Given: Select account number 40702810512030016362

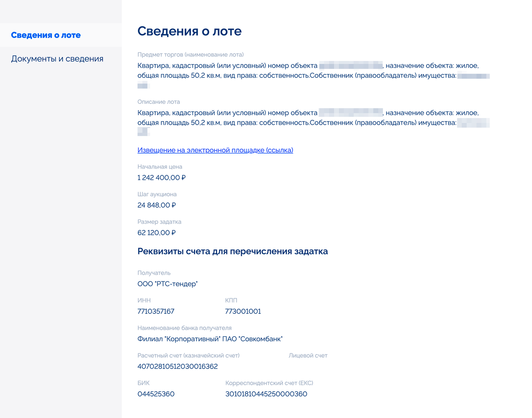Looking at the screenshot, I should pos(178,367).
